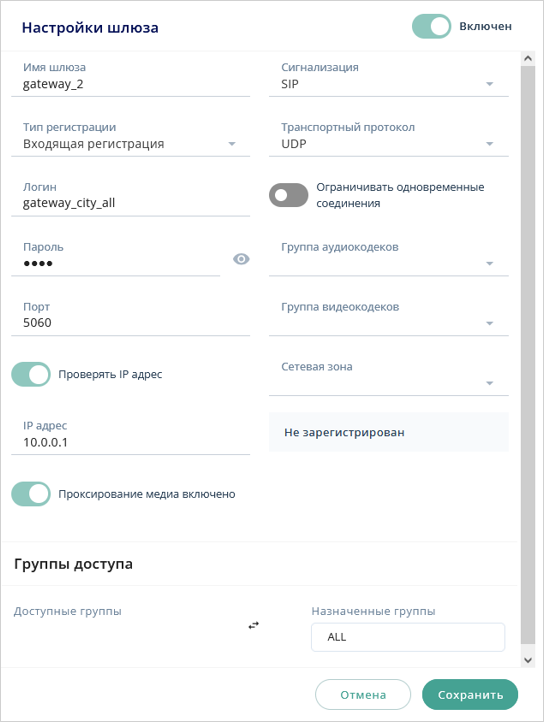Open the Группа видеокодеков dropdown
544x722 pixels.
pos(388,318)
